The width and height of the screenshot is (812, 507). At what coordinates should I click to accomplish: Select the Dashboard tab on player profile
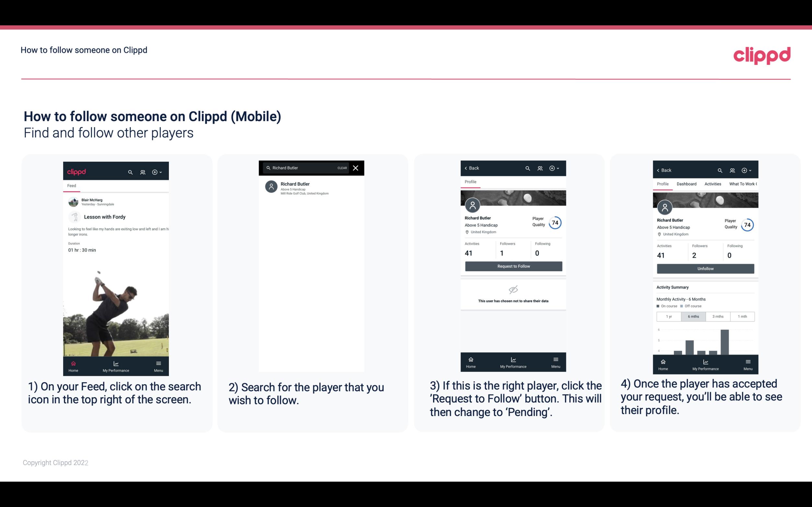687,183
